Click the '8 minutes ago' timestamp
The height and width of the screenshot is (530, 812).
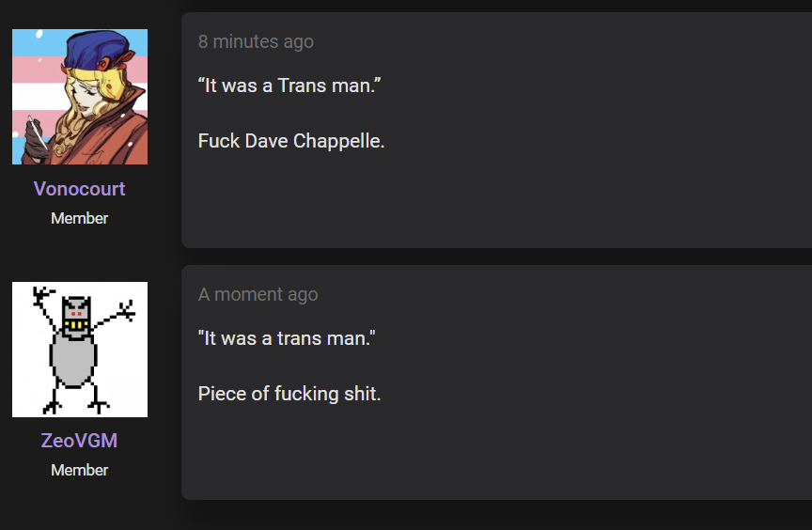(256, 41)
